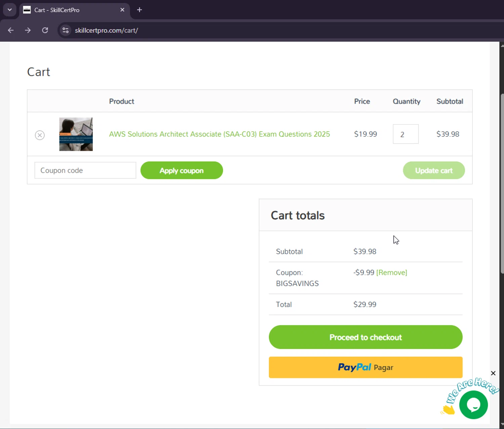This screenshot has width=504, height=429.
Task: Click the Update cart button
Action: (434, 170)
